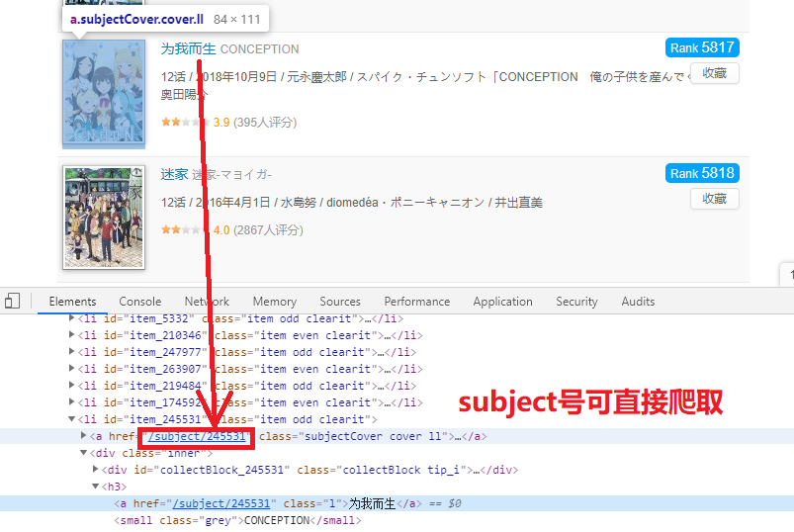Expand the li item_5332 node
Image resolution: width=794 pixels, height=532 pixels.
pos(72,318)
